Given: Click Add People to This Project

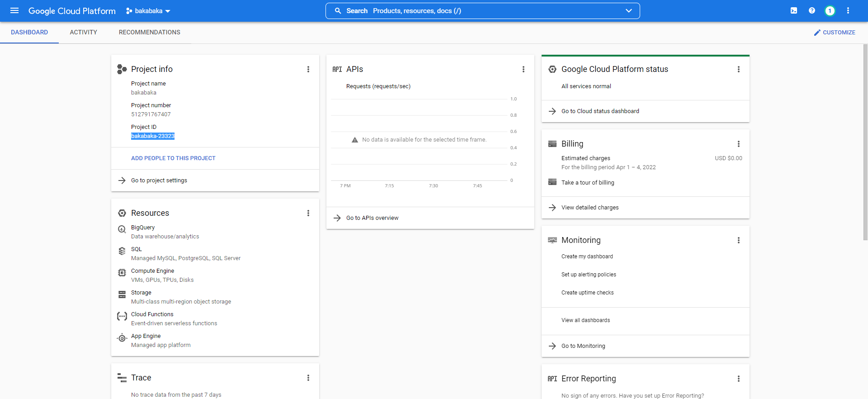Looking at the screenshot, I should (x=173, y=158).
